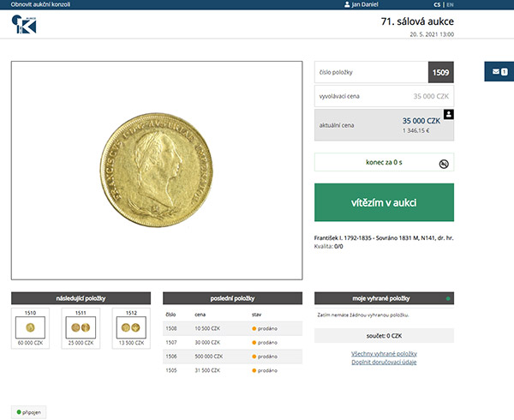Click the orange sold status dot for lot 1508
Image resolution: width=514 pixels, height=420 pixels.
pyautogui.click(x=254, y=328)
